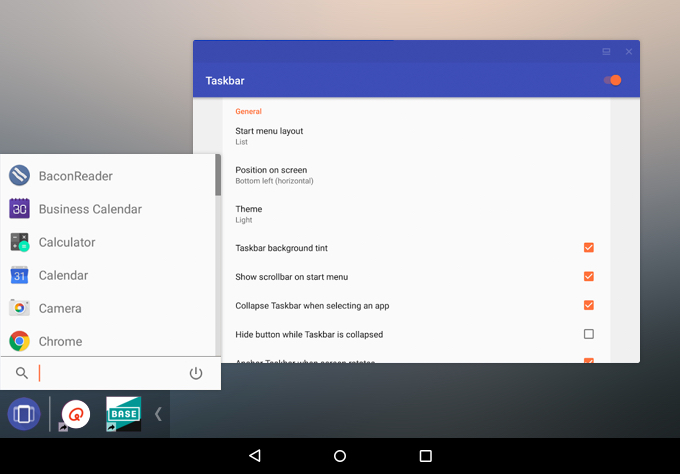
Task: Launch the BASE shortcut in the taskbar
Action: 124,414
